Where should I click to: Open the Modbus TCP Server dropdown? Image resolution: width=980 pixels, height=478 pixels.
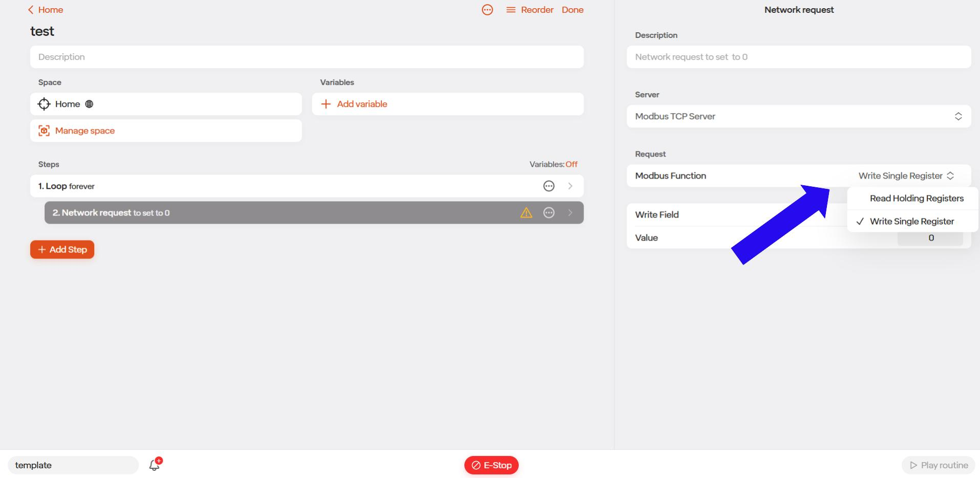[x=799, y=116]
